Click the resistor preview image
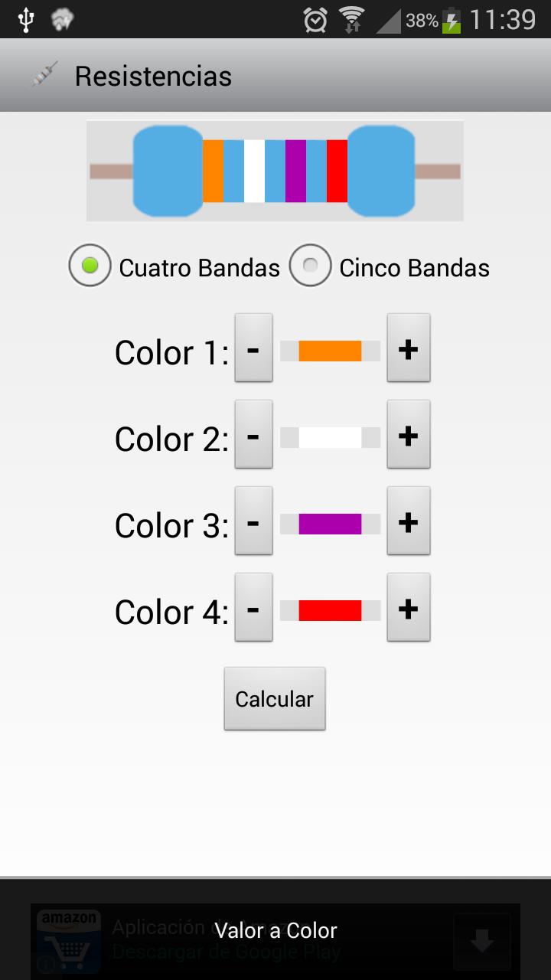This screenshot has height=980, width=551. click(275, 171)
